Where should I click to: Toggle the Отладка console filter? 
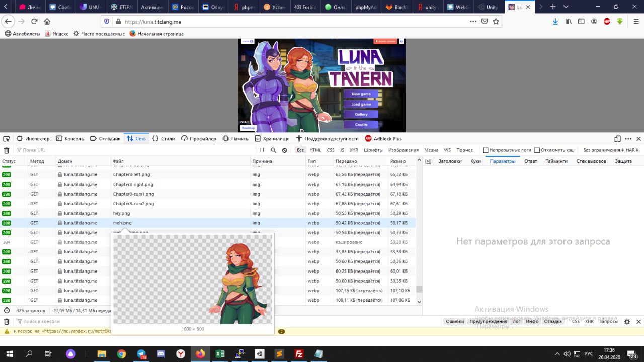[552, 322]
